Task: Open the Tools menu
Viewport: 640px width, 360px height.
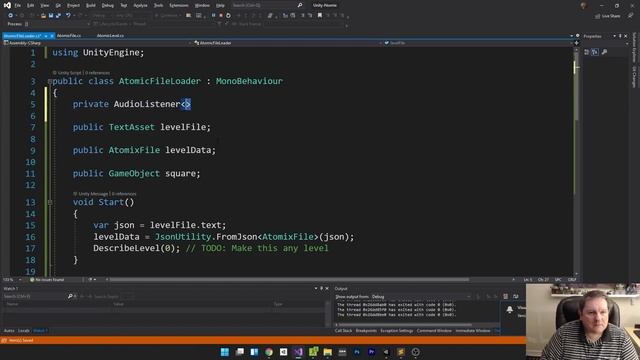Action: tap(158, 5)
